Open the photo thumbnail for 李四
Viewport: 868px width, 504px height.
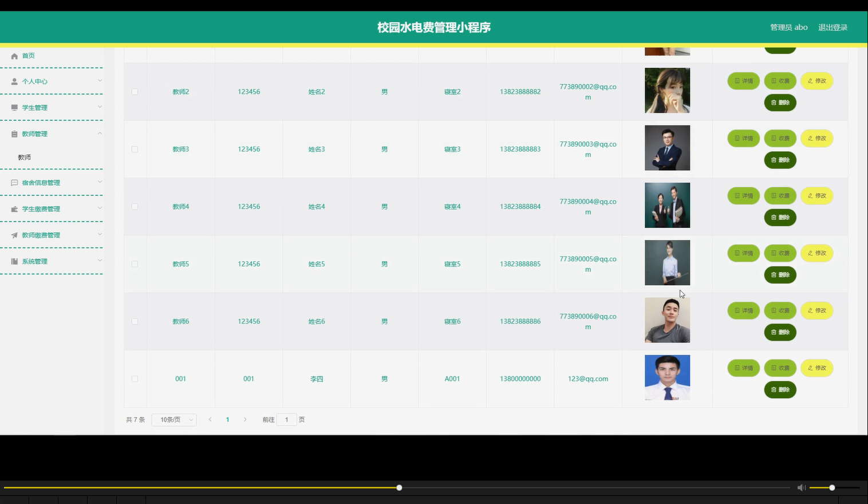pos(667,377)
